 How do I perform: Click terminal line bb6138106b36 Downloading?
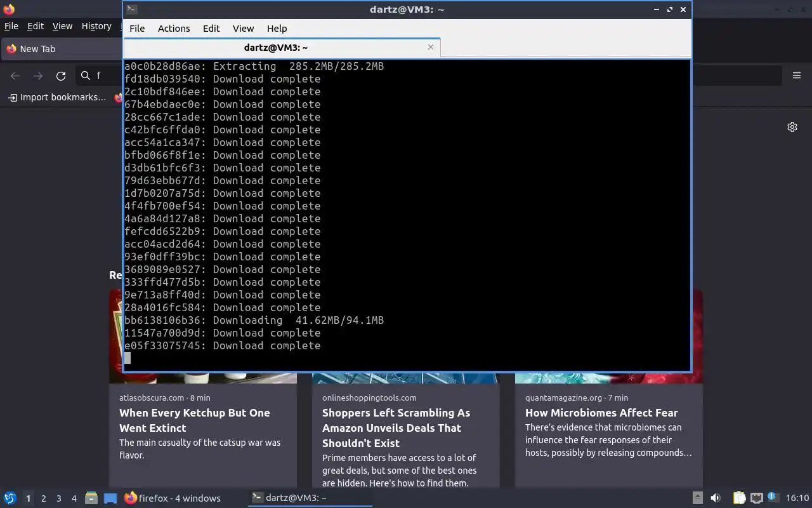pos(254,320)
